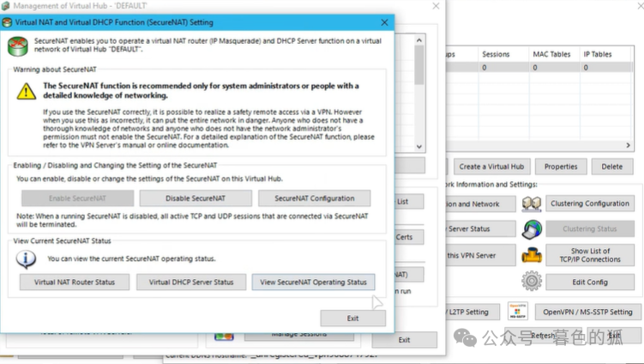Click the OpenVPN MS-SSTP logo icon
The width and height of the screenshot is (644, 364).
point(517,312)
